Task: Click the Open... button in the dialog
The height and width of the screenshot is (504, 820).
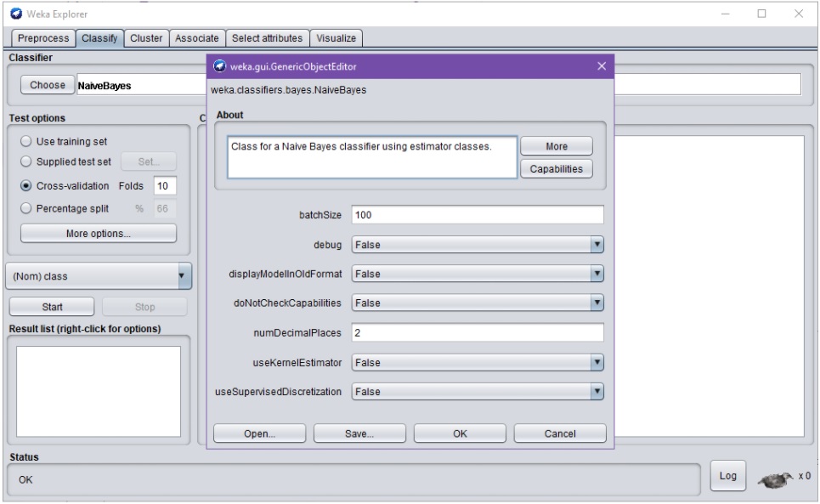Action: 259,433
